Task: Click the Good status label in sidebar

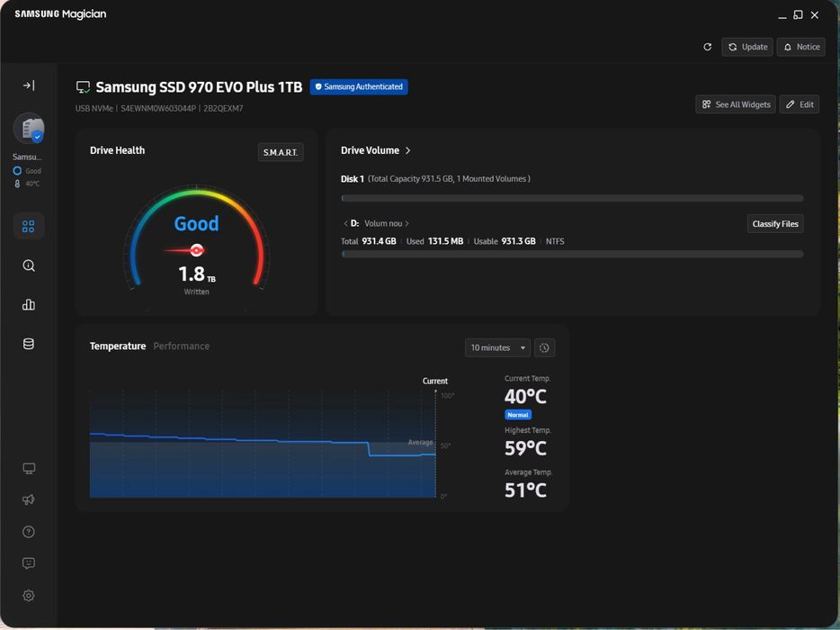Action: click(32, 171)
